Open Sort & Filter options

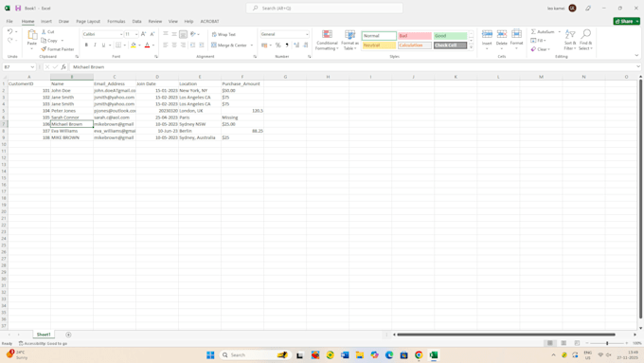pyautogui.click(x=570, y=40)
